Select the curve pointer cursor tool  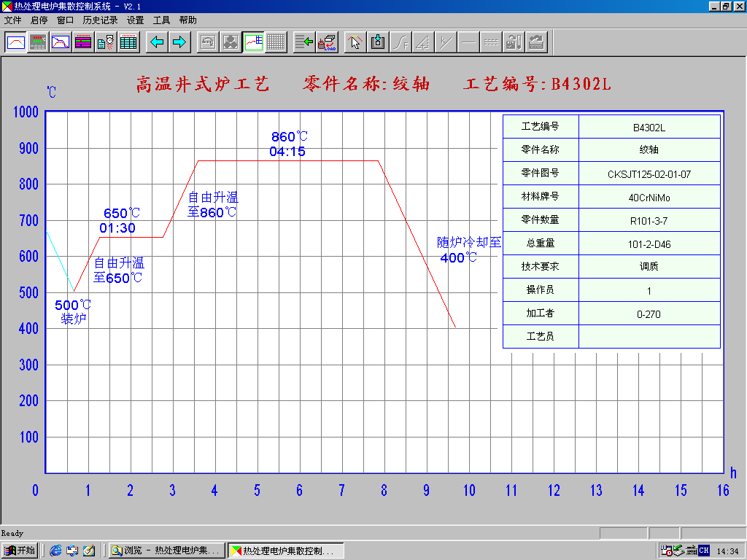click(355, 42)
